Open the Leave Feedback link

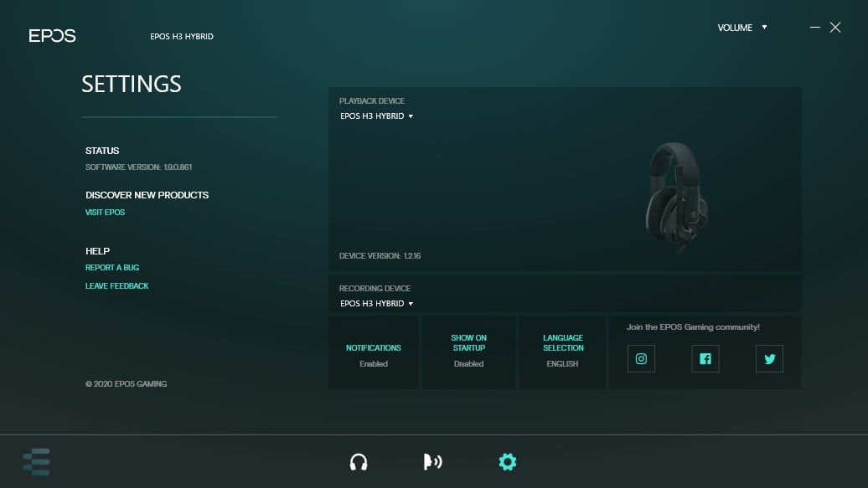116,286
